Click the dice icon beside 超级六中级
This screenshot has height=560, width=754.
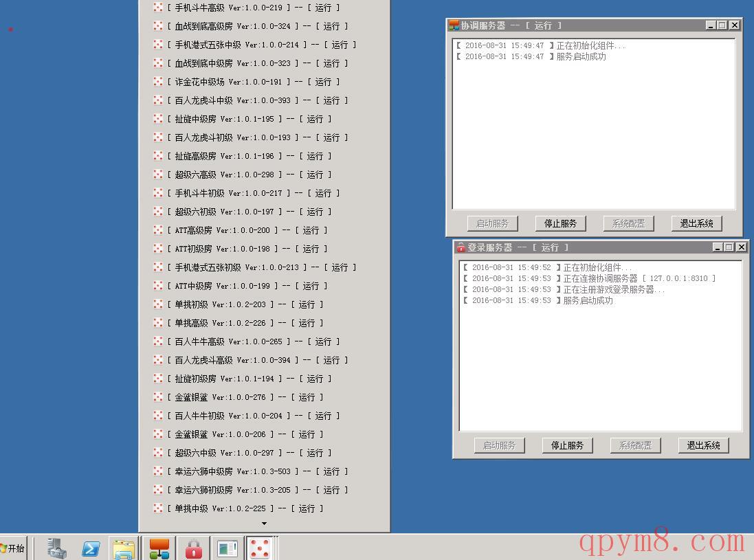(157, 453)
